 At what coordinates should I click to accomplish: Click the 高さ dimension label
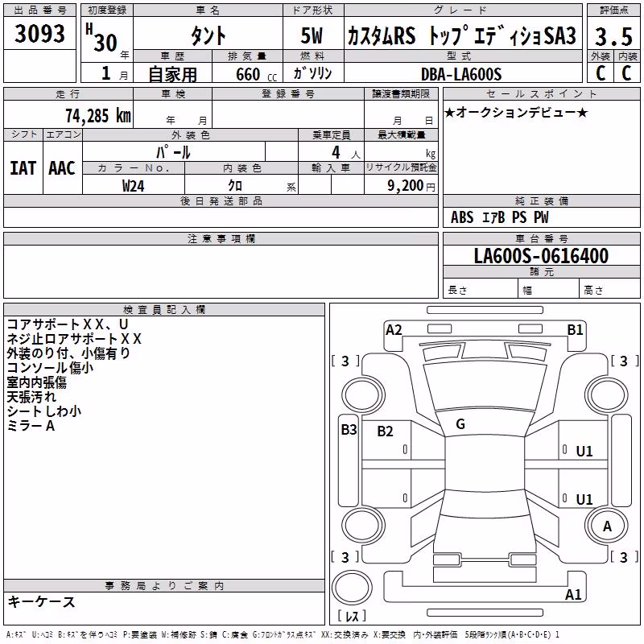pos(593,290)
